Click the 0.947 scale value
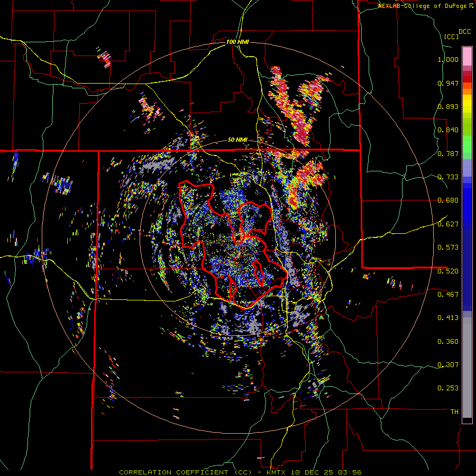 tap(448, 83)
